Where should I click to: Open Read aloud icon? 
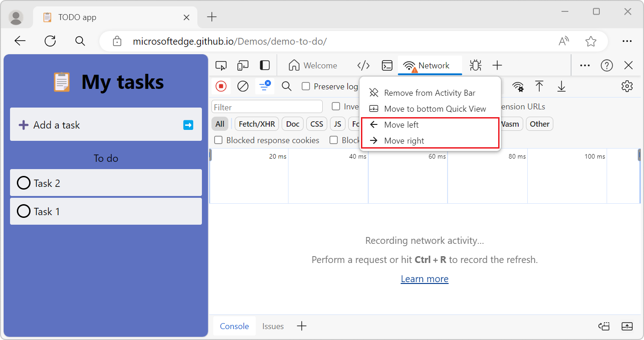click(564, 41)
